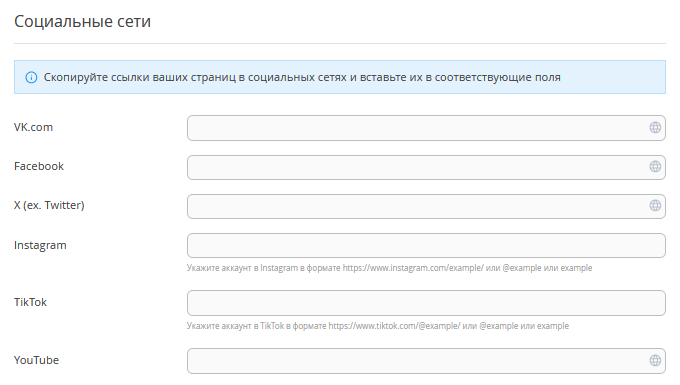
Task: Click the TikTok format hint text
Action: (378, 326)
